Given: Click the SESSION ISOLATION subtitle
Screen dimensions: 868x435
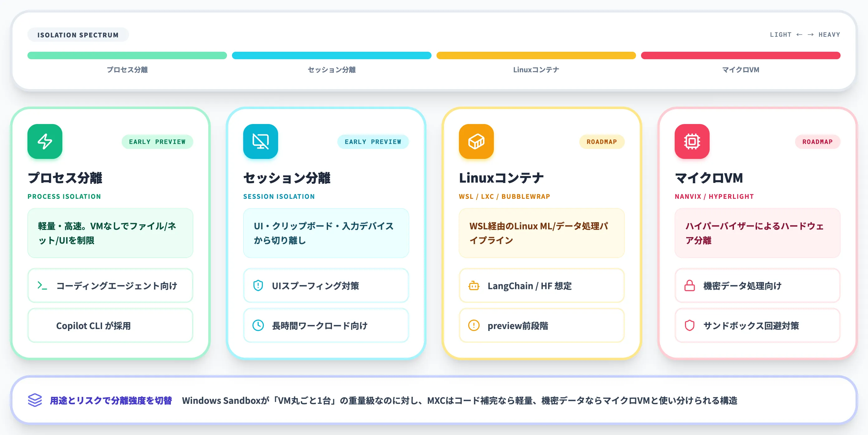Looking at the screenshot, I should tap(279, 197).
